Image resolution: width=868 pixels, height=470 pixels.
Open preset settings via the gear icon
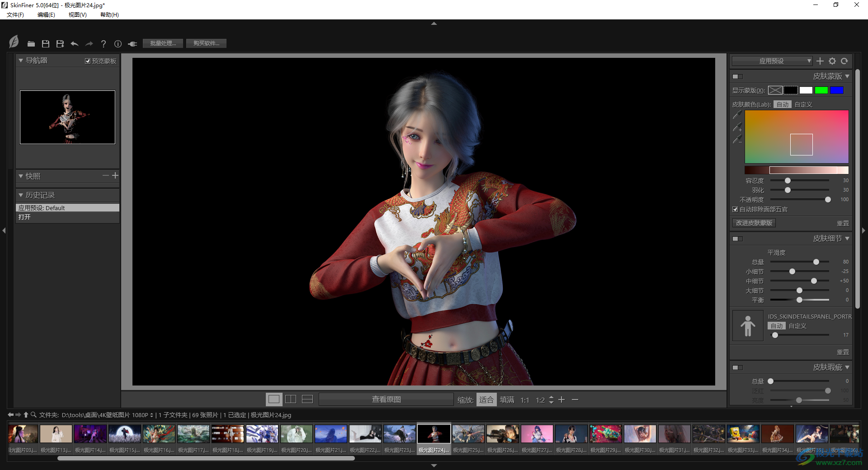pos(832,61)
